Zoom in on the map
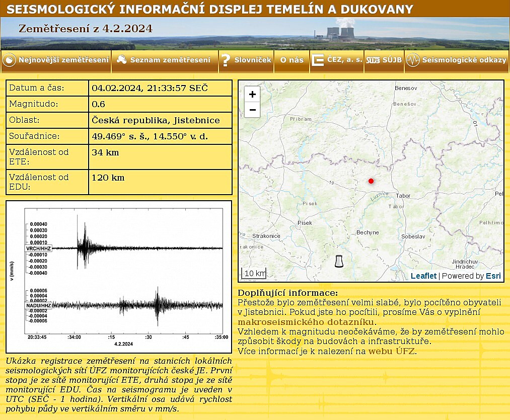510x420 pixels. point(252,94)
